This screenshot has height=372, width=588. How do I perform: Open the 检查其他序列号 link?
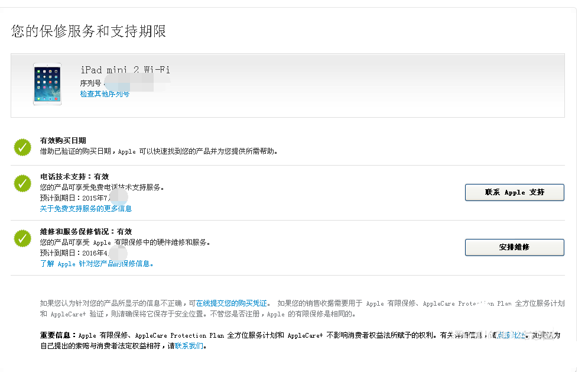tap(104, 93)
